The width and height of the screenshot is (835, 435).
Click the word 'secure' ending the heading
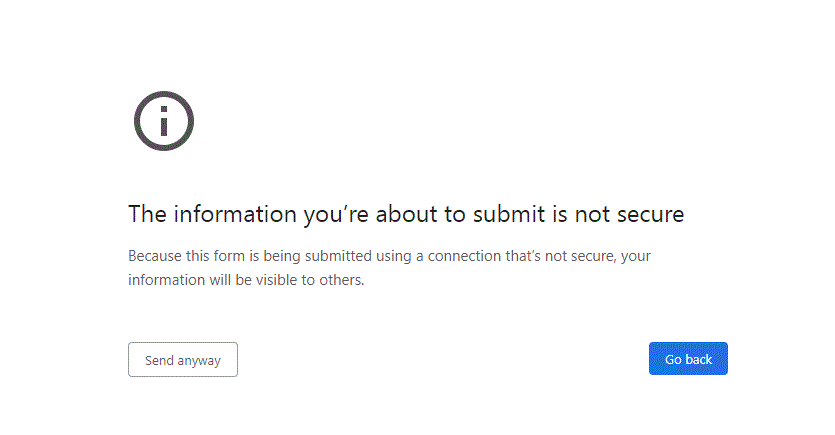651,214
